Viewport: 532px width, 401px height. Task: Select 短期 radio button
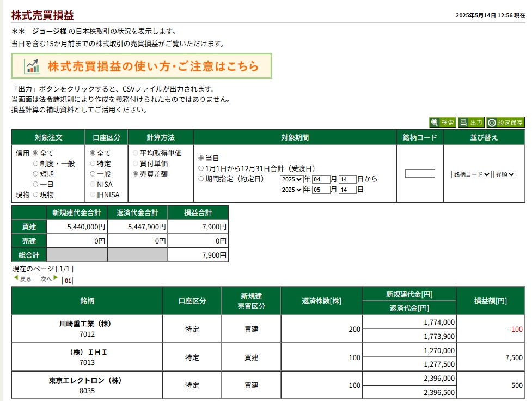35,174
